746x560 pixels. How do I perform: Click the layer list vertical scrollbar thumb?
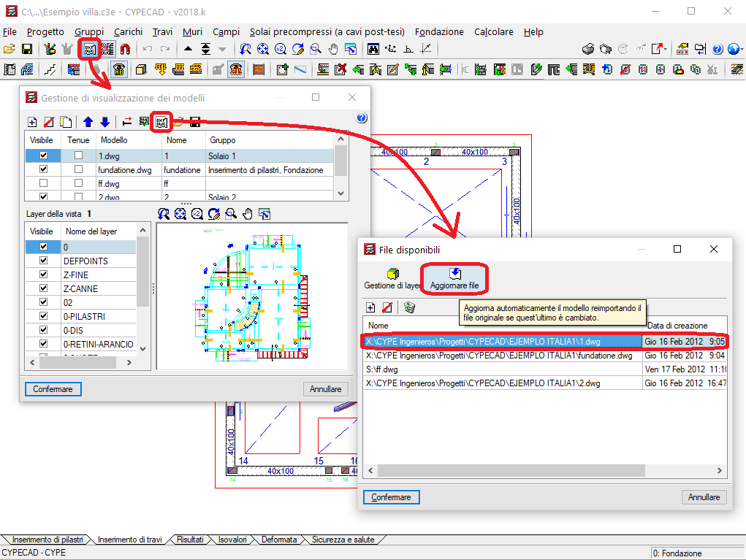[142, 272]
